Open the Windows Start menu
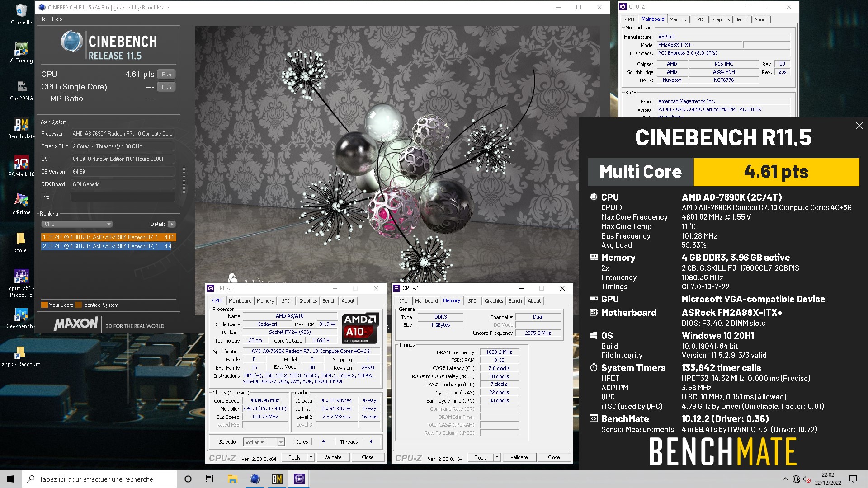 point(11,479)
